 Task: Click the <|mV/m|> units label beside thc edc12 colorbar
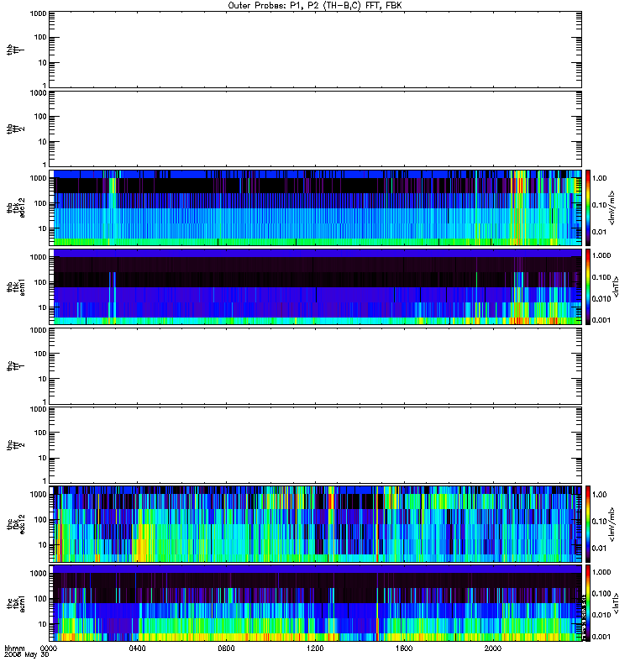612,524
